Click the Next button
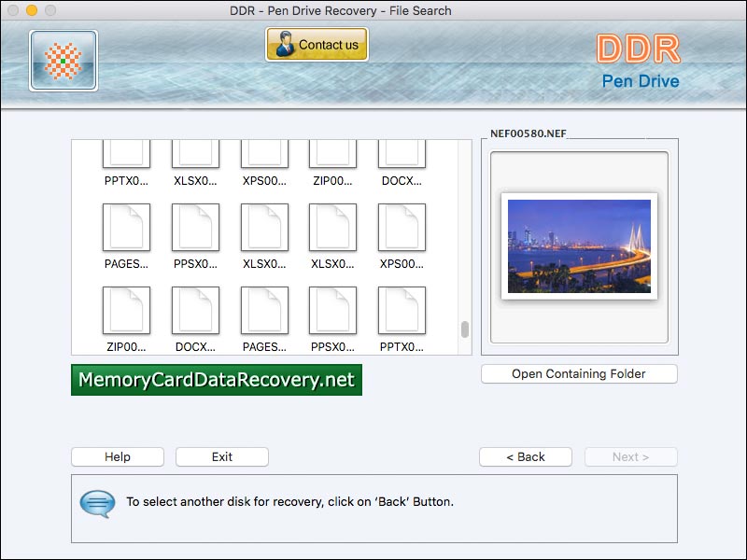The image size is (747, 560). [x=630, y=456]
